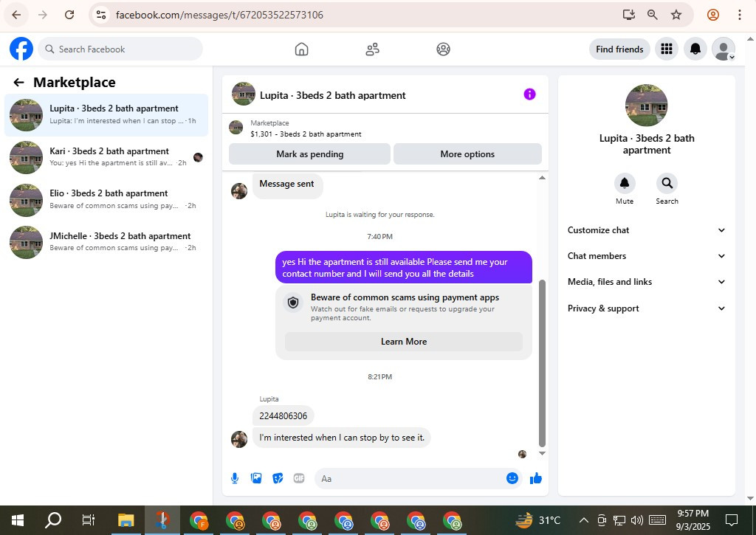Open the Lupita conversation in list
This screenshot has height=535, width=756.
click(x=106, y=114)
